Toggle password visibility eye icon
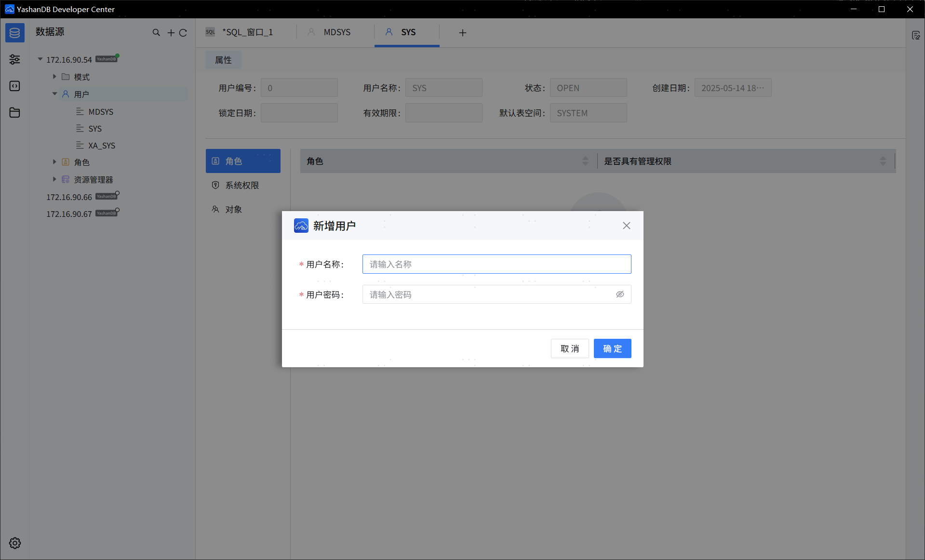Image resolution: width=925 pixels, height=560 pixels. click(620, 294)
